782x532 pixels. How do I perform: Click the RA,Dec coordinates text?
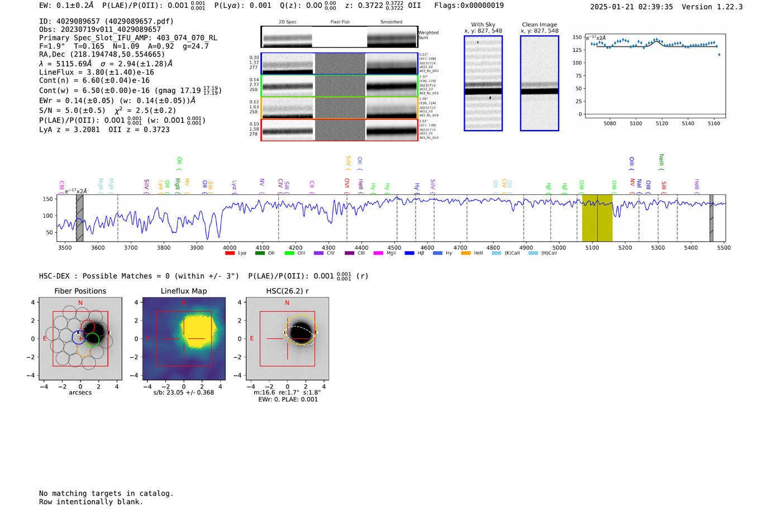point(102,54)
